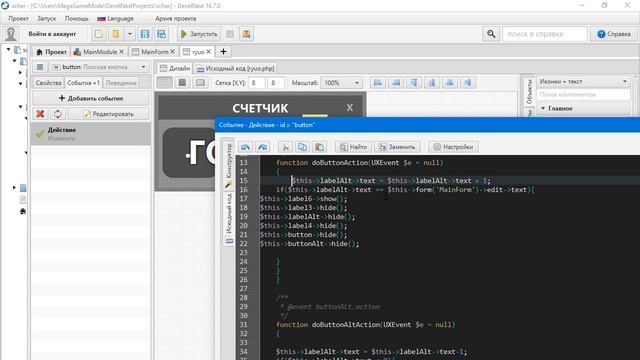This screenshot has width=640, height=360.
Task: Open the Запуск menu
Action: (47, 18)
